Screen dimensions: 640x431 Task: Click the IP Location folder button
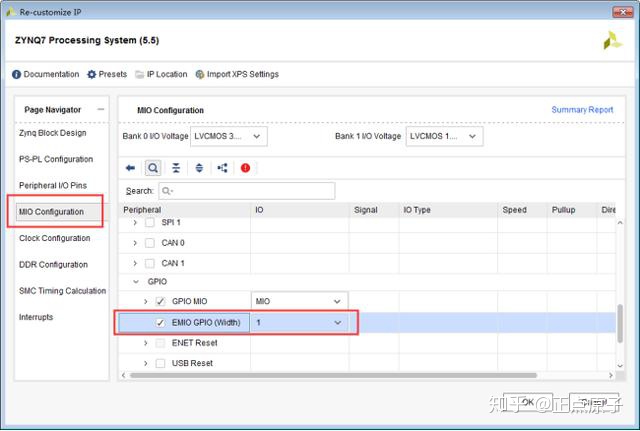(161, 74)
